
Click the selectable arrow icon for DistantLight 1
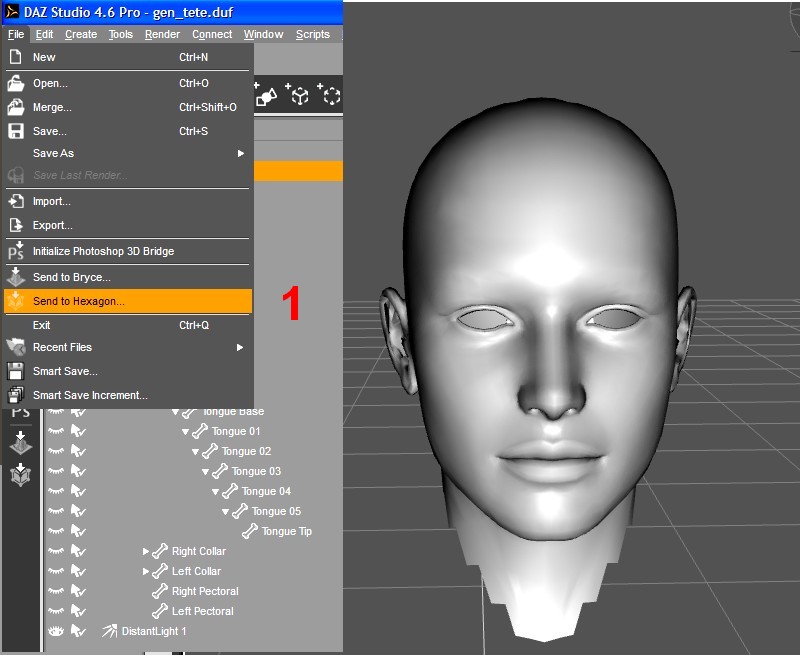[78, 631]
